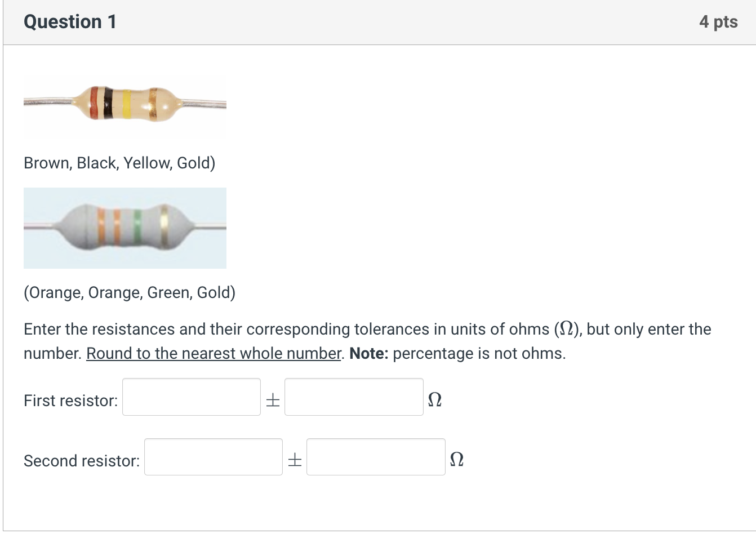This screenshot has width=756, height=534.
Task: Click the Ω symbol next to second resistor
Action: point(456,460)
